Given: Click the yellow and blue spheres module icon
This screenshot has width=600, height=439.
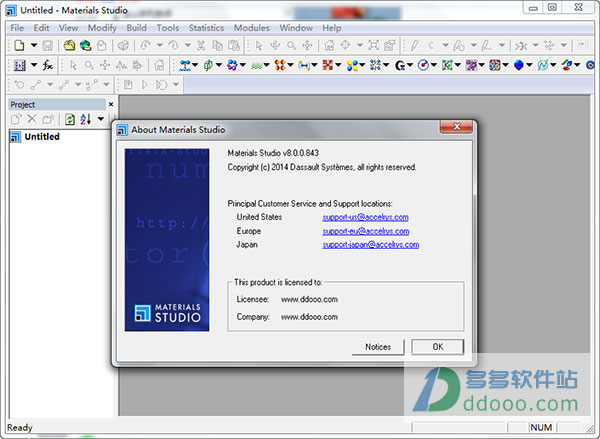Looking at the screenshot, I should click(352, 65).
